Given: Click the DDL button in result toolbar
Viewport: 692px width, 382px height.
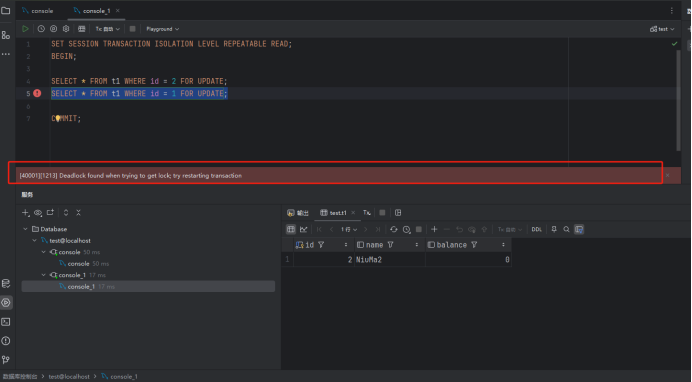Looking at the screenshot, I should coord(537,229).
